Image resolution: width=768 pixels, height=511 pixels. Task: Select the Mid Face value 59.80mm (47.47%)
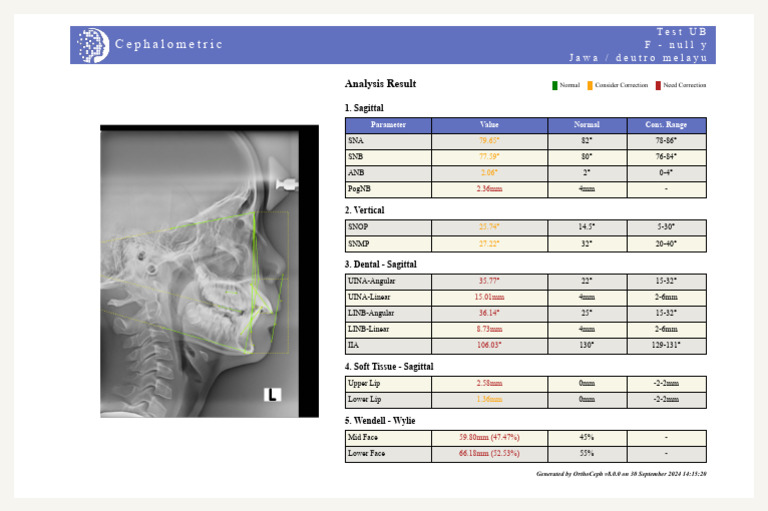click(x=489, y=438)
